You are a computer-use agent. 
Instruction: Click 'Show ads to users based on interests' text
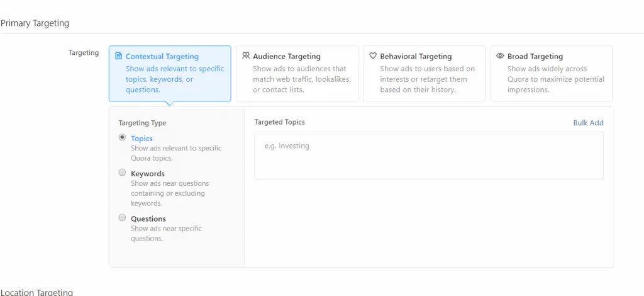427,79
